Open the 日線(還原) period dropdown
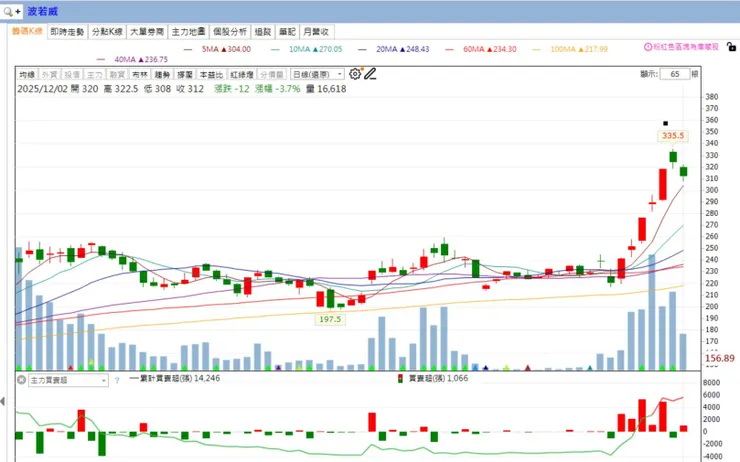Screen dimensions: 740x462 pos(317,75)
